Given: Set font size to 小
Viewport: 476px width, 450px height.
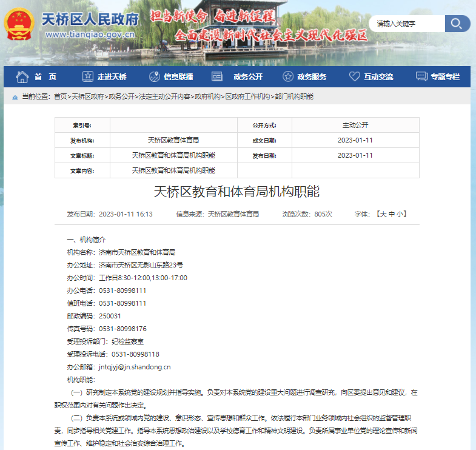Looking at the screenshot, I should [400, 214].
